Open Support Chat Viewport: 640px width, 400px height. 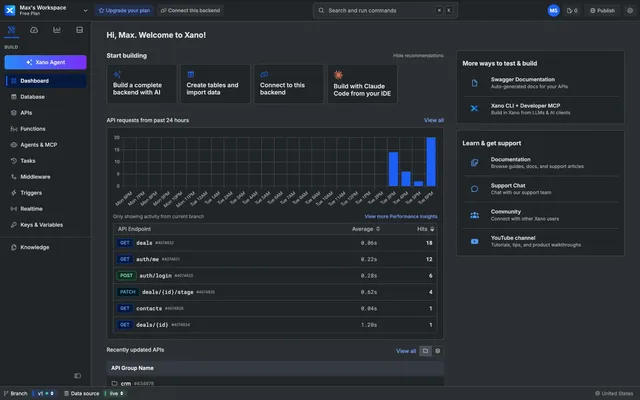tap(540, 189)
